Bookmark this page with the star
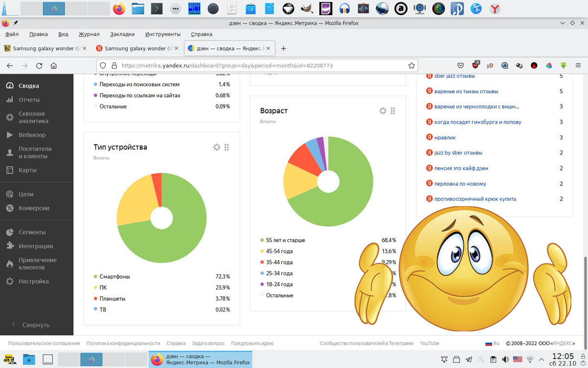 pyautogui.click(x=412, y=65)
